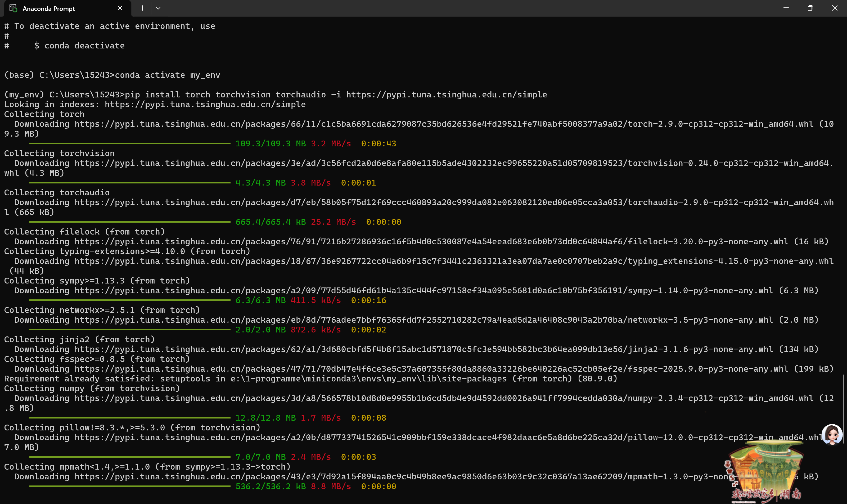This screenshot has height=504, width=847.
Task: Click the '4.3/4.3 MB' download size text
Action: click(x=260, y=183)
